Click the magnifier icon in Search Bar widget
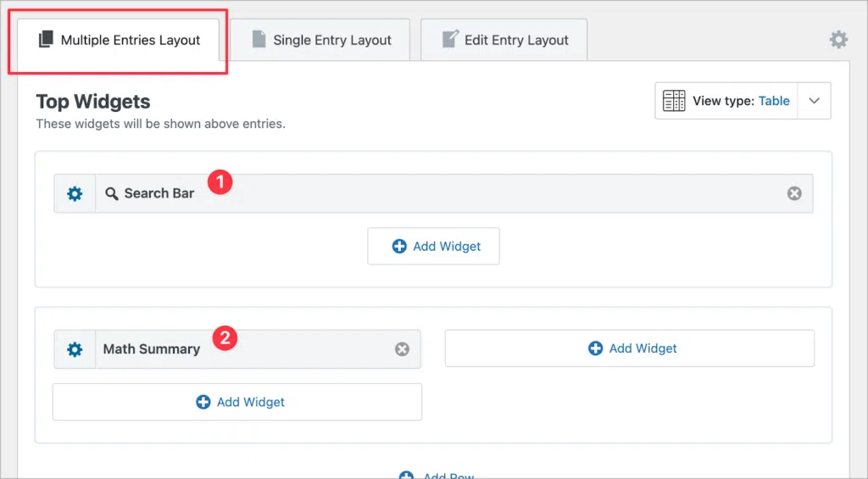 112,194
